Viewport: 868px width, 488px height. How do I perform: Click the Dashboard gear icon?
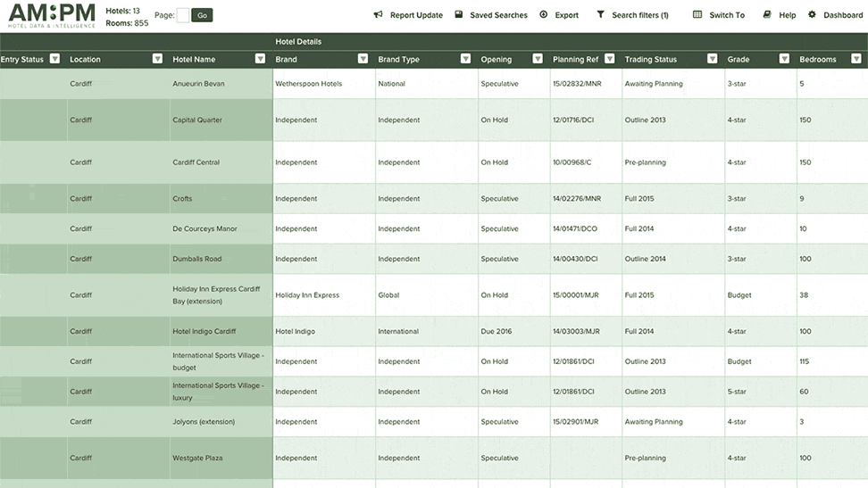tap(812, 14)
